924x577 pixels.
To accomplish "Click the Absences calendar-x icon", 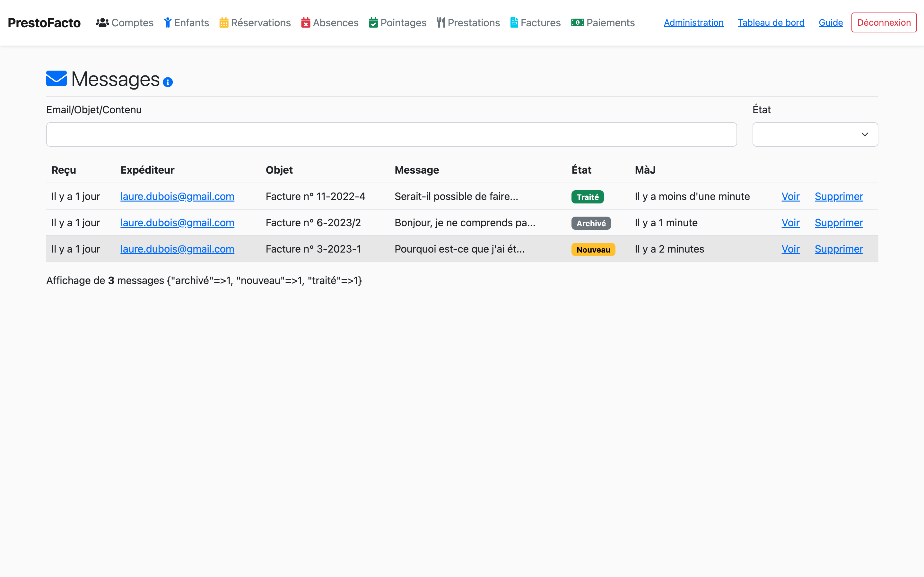I will tap(306, 22).
